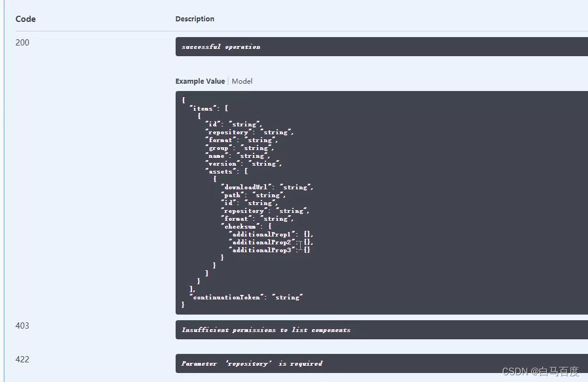Click the Description column header
This screenshot has width=588, height=382.
pyautogui.click(x=195, y=19)
